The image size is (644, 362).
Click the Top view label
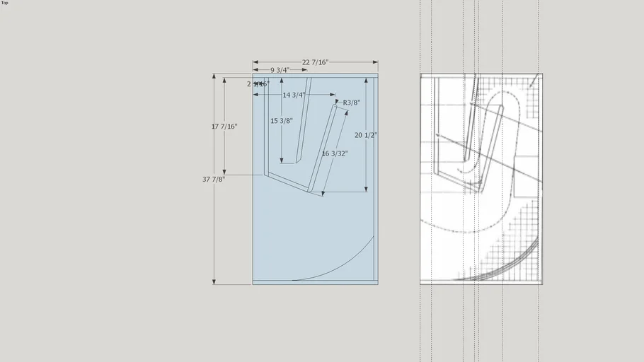tap(4, 3)
